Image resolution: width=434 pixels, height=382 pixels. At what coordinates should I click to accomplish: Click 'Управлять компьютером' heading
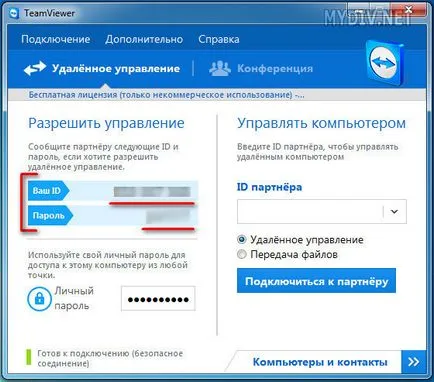click(x=321, y=123)
